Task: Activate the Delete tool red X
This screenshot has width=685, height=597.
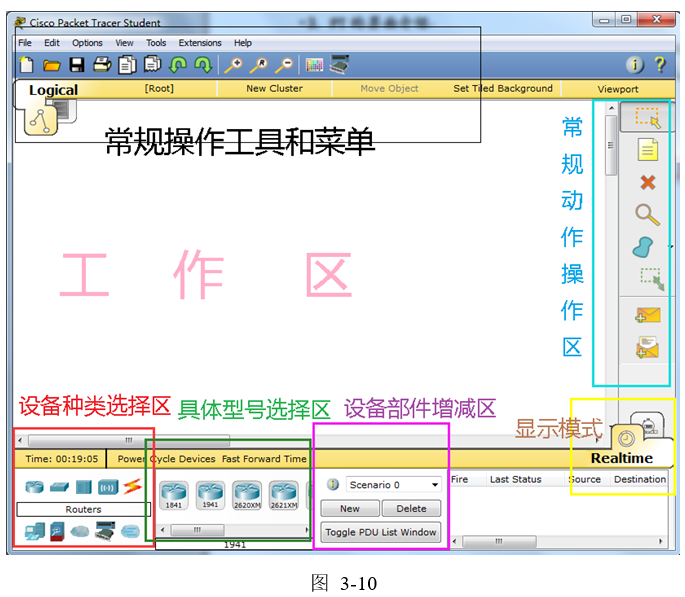Action: click(x=647, y=182)
